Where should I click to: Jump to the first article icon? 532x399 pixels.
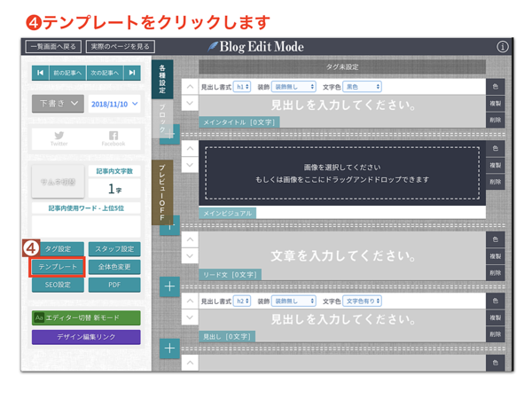click(x=41, y=73)
